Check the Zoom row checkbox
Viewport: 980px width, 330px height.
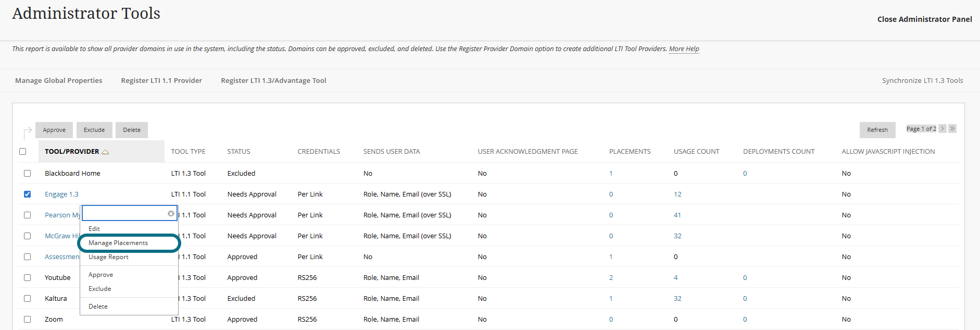pyautogui.click(x=27, y=319)
